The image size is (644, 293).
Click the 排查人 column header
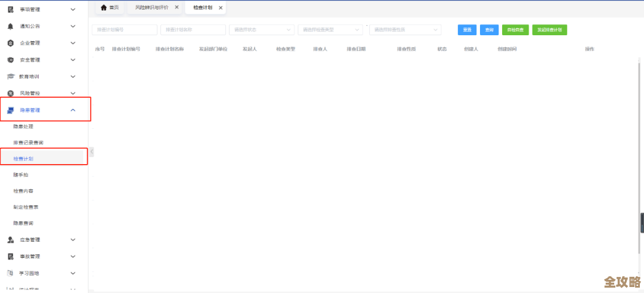pyautogui.click(x=320, y=49)
